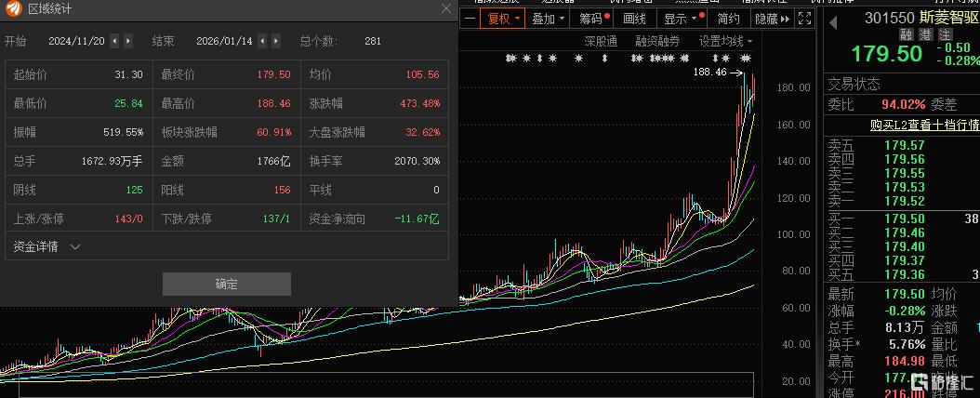The width and height of the screenshot is (980, 398).
Task: Toggle fullscreen chart icon
Action: (805, 19)
